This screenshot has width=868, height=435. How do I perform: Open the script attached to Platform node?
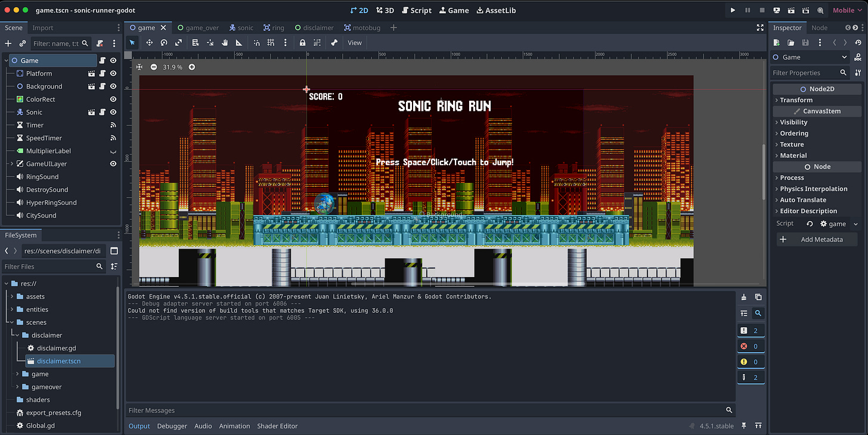click(103, 73)
